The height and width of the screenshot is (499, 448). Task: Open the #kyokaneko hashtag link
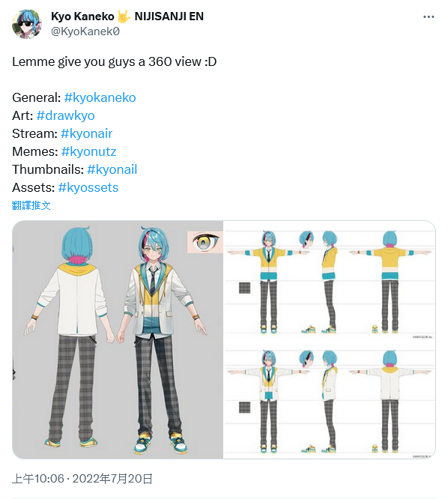point(100,97)
